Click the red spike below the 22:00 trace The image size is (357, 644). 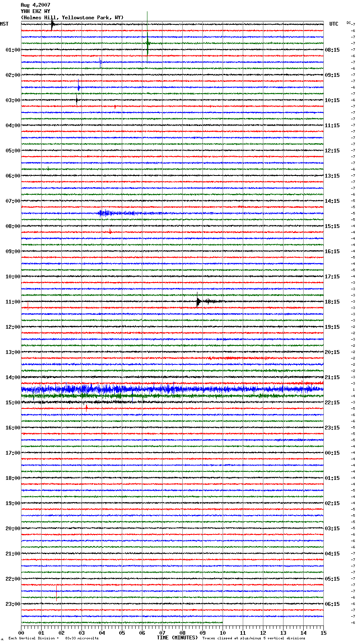pos(56,592)
